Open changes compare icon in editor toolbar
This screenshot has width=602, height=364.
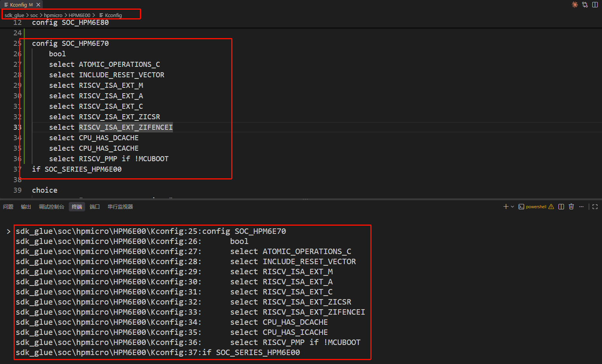click(x=585, y=5)
